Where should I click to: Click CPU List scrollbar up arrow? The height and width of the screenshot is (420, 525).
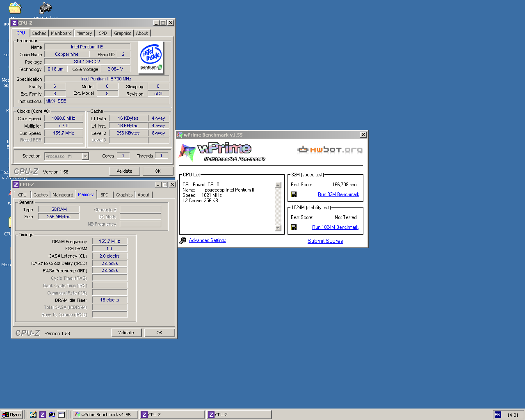(x=278, y=185)
